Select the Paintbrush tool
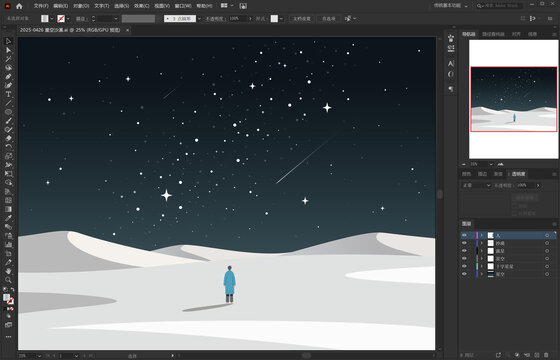The image size is (560, 360). 8,121
